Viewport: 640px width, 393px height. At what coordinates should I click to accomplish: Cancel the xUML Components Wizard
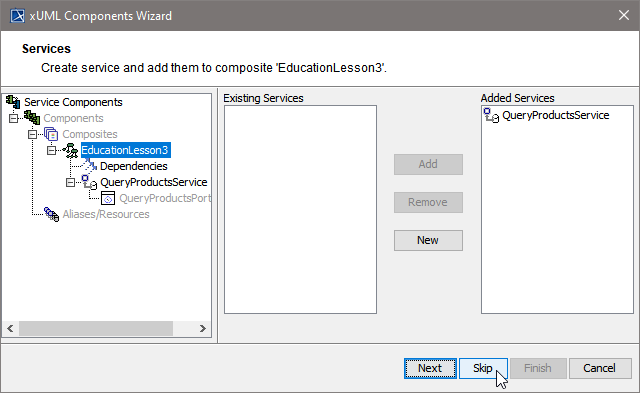pyautogui.click(x=600, y=368)
